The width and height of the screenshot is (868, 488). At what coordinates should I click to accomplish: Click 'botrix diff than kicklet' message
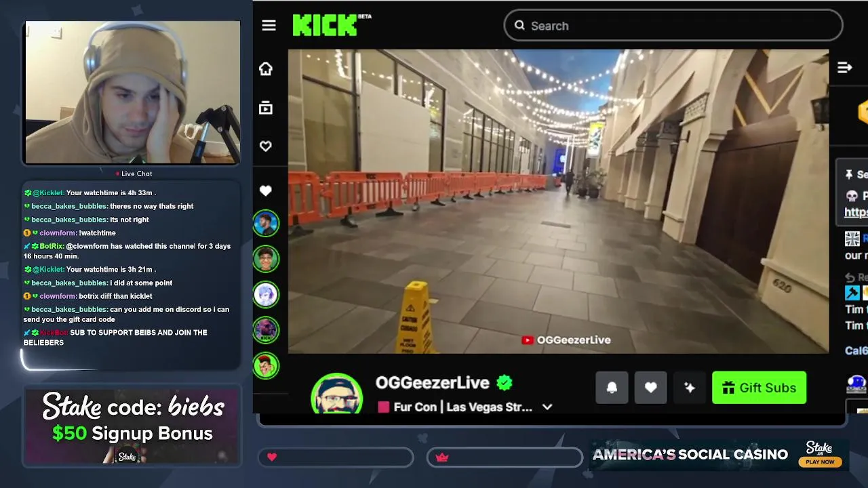[x=116, y=296]
